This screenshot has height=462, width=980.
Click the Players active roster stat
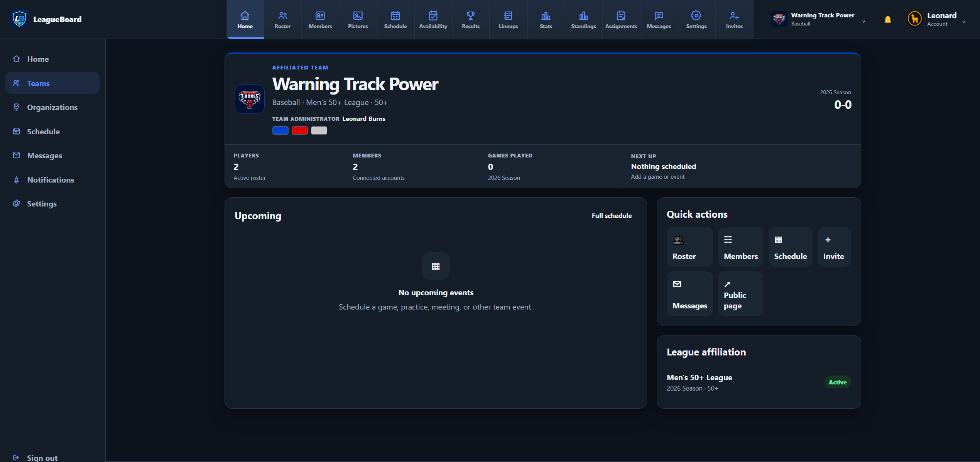(x=284, y=166)
